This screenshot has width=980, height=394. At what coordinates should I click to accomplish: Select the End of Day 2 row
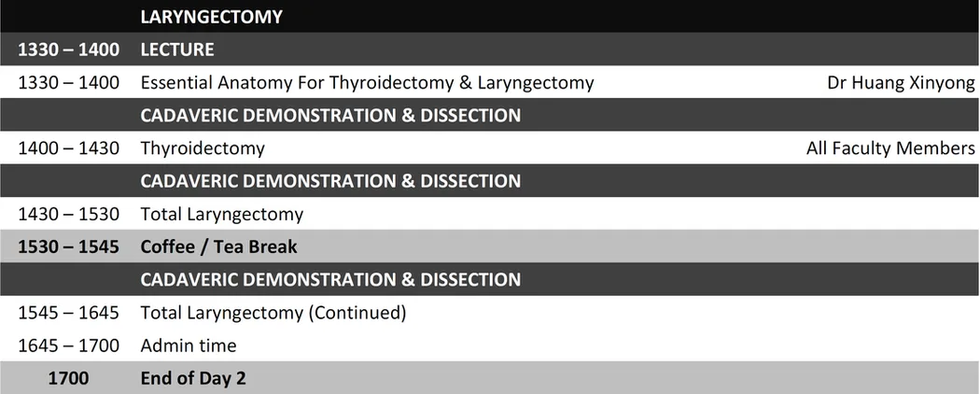coord(490,378)
